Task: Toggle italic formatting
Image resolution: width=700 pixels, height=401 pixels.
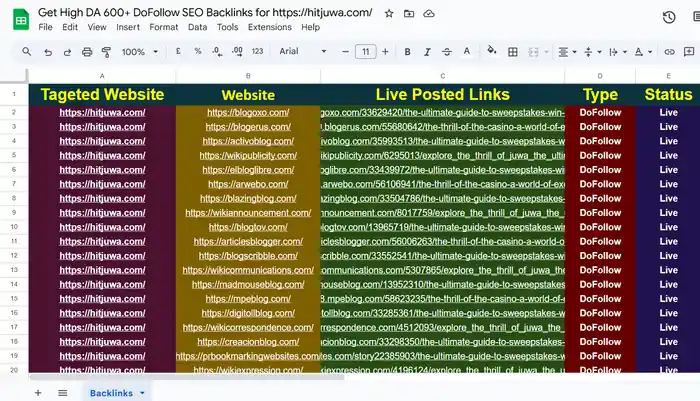Action: pyautogui.click(x=427, y=52)
